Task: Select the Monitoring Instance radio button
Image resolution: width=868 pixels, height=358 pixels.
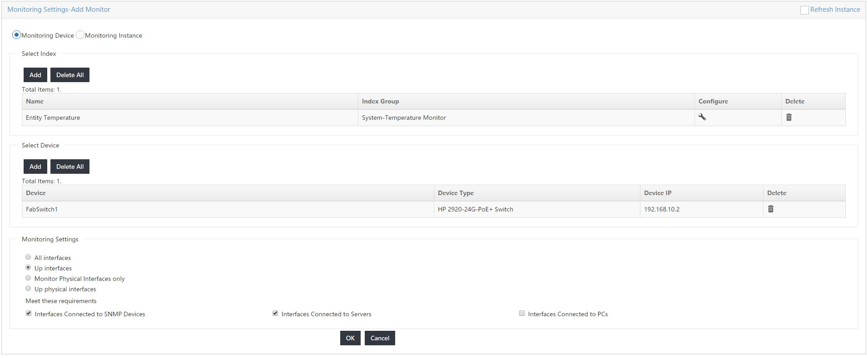Action: (80, 35)
